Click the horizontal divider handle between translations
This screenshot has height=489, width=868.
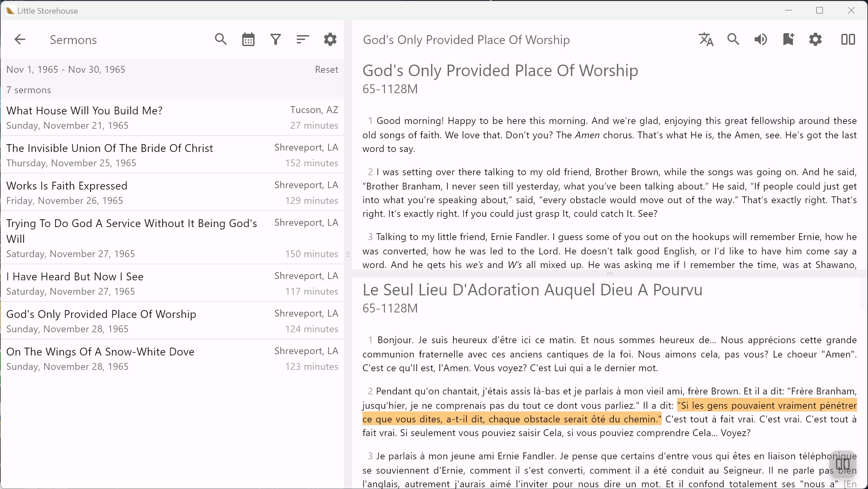609,274
